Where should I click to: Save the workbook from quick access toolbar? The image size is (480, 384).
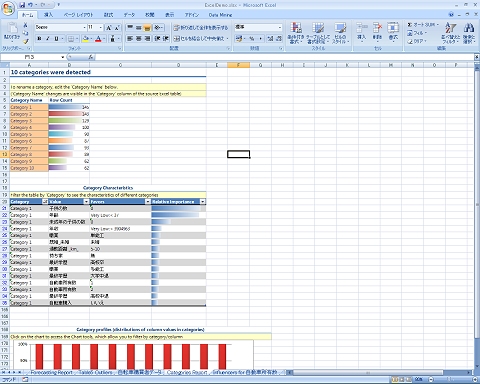(x=22, y=5)
